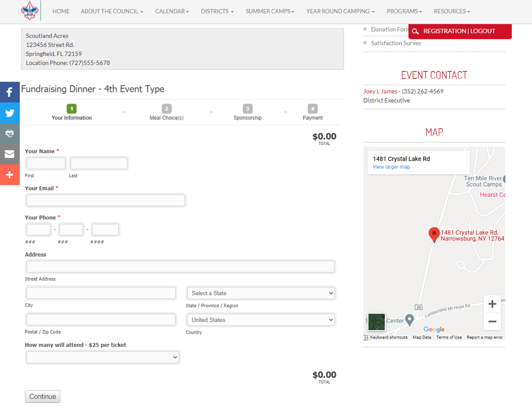Viewport: 532px width, 408px height.
Task: Open the ticket quantity dropdown
Action: 102,357
